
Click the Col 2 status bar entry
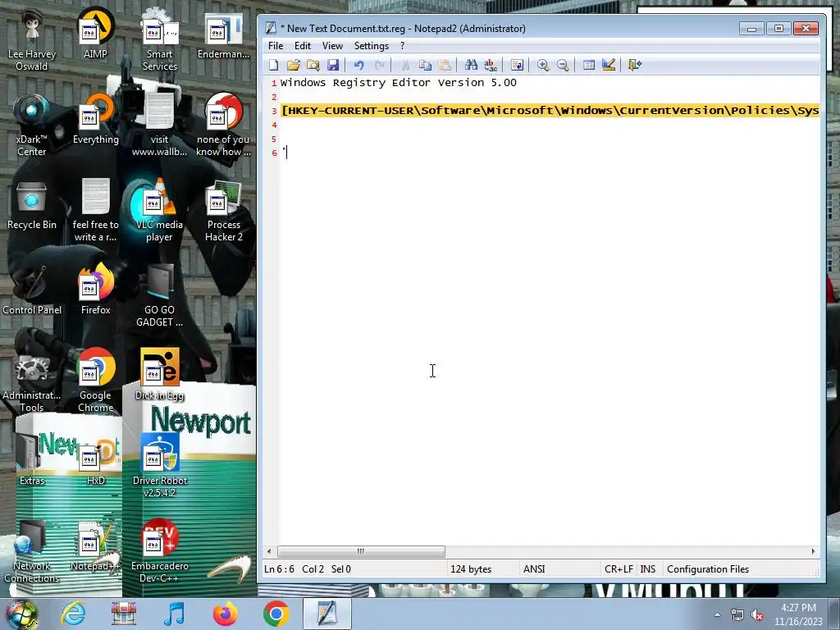point(313,569)
